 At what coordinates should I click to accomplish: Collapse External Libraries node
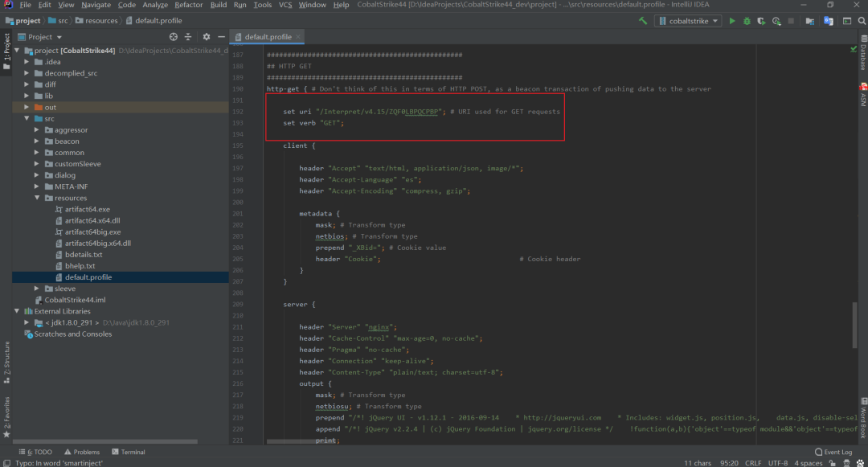tap(17, 312)
